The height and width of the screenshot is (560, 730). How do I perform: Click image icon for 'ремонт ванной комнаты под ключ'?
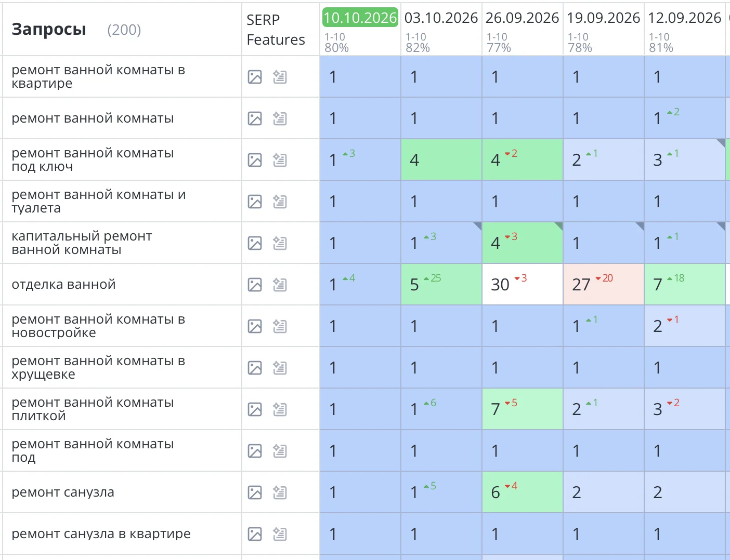tap(255, 160)
